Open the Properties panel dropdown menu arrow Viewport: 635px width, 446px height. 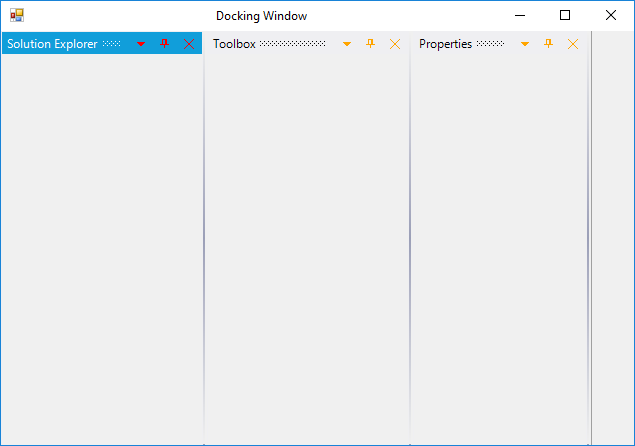(x=525, y=44)
